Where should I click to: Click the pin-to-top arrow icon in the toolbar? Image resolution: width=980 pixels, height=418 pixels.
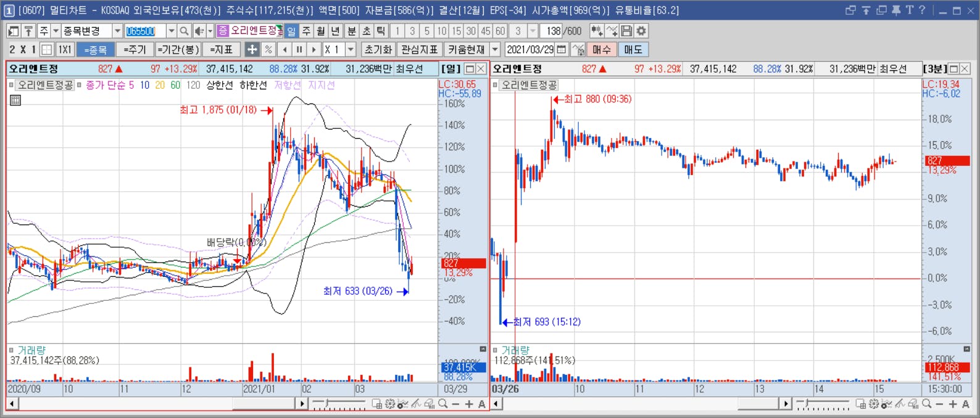28,31
